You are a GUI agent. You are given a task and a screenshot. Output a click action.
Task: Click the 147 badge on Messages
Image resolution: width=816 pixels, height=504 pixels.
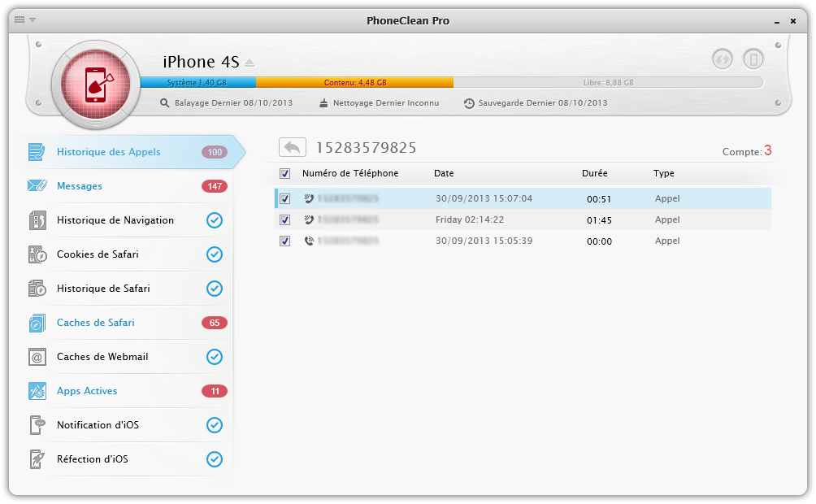215,186
